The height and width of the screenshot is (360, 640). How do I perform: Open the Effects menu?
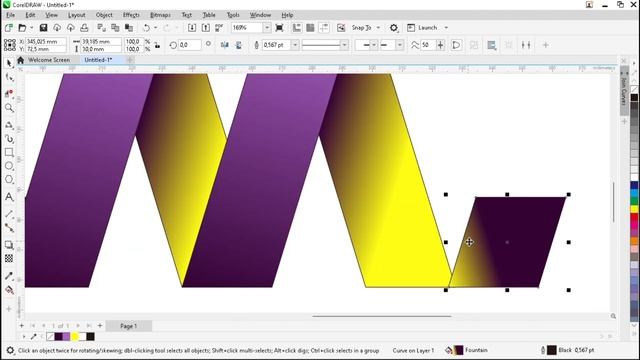coord(131,15)
